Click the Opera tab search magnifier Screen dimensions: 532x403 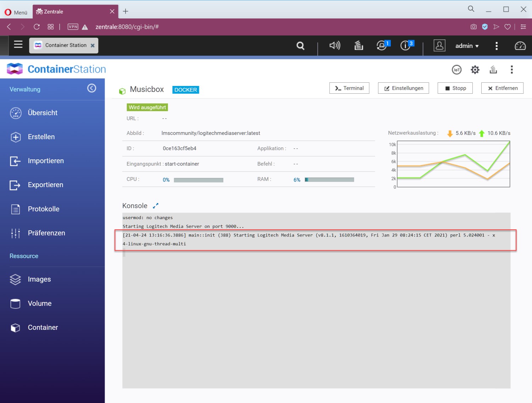[x=471, y=9]
